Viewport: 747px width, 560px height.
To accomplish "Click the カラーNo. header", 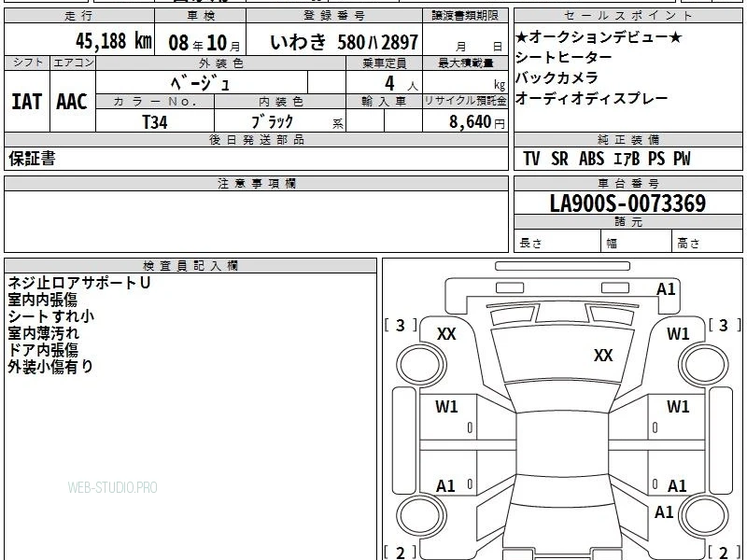I will coord(155,102).
